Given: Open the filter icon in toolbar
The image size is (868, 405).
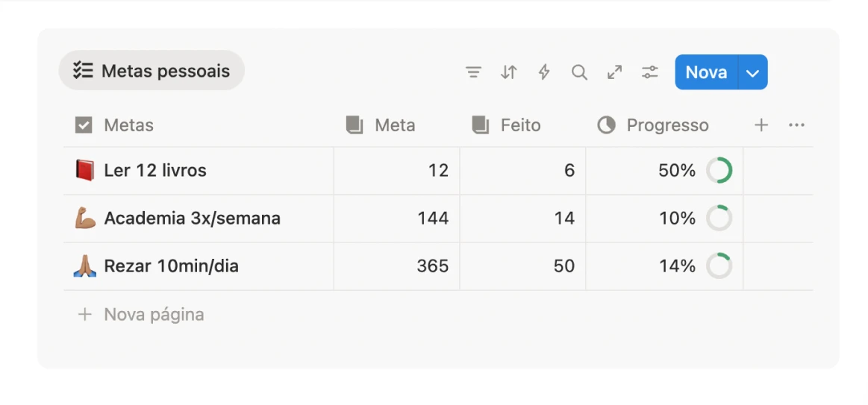Looking at the screenshot, I should pyautogui.click(x=473, y=72).
